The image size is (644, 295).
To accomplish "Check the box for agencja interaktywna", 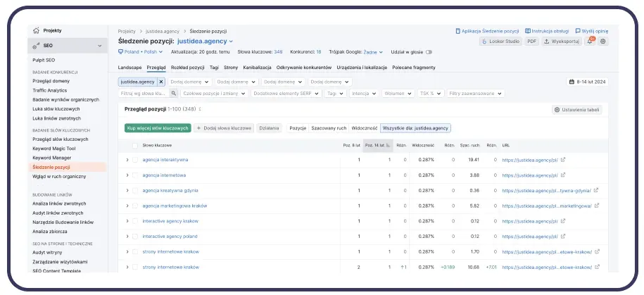I will (134, 160).
